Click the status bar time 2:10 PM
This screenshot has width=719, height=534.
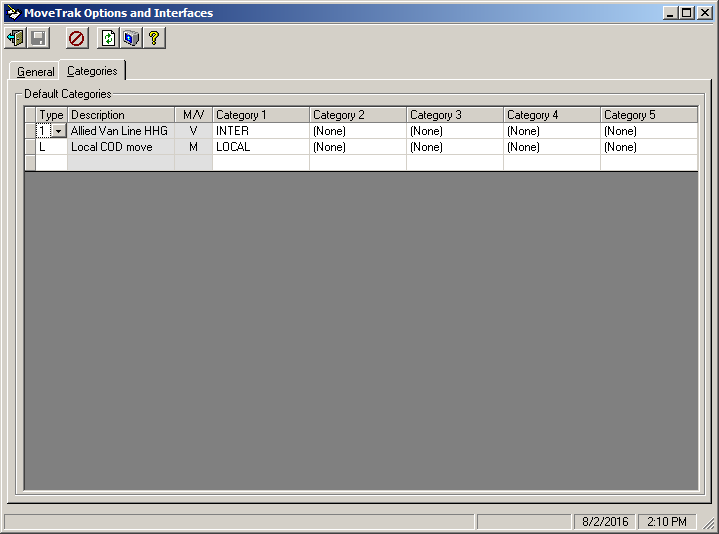point(667,522)
